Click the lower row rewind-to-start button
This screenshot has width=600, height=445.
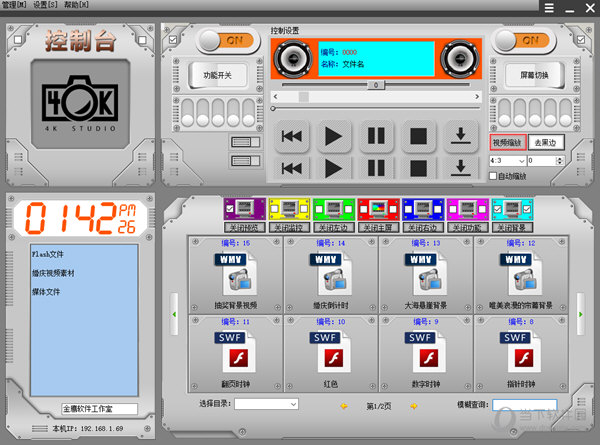[x=292, y=168]
